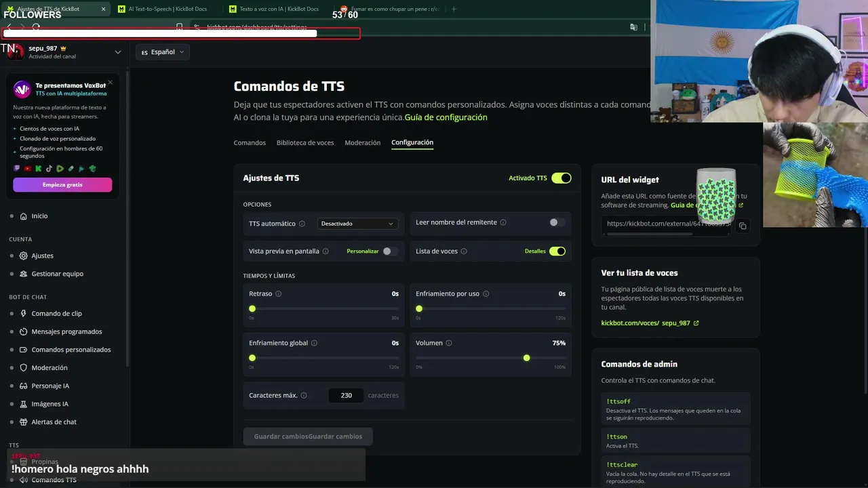Open the Español language selector

pos(163,52)
